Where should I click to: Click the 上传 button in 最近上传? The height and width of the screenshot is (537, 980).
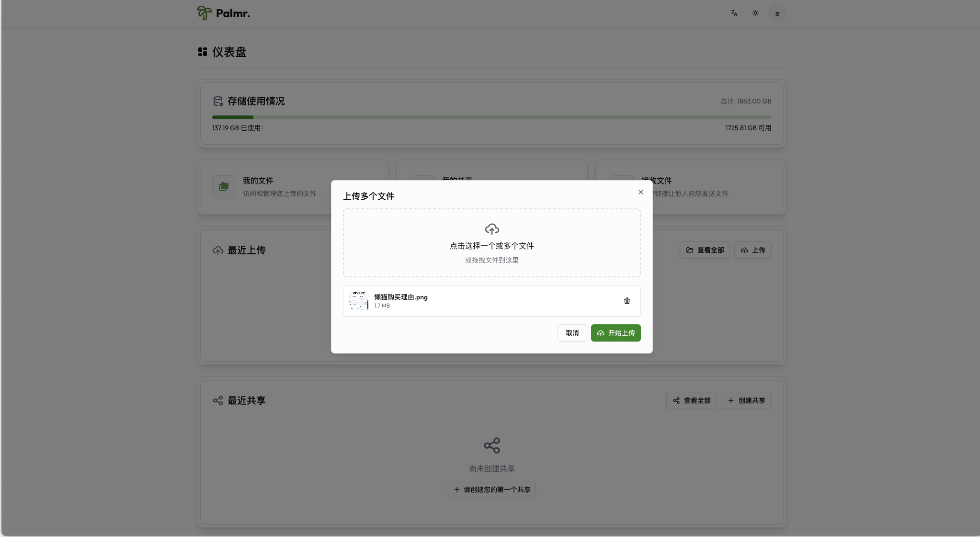pos(753,250)
